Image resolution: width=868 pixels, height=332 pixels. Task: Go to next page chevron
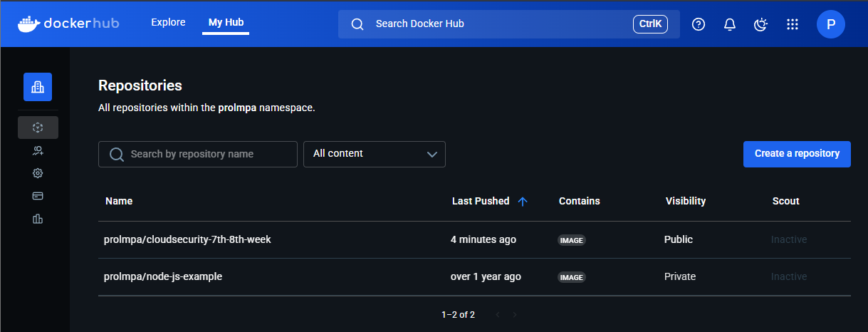click(x=515, y=314)
